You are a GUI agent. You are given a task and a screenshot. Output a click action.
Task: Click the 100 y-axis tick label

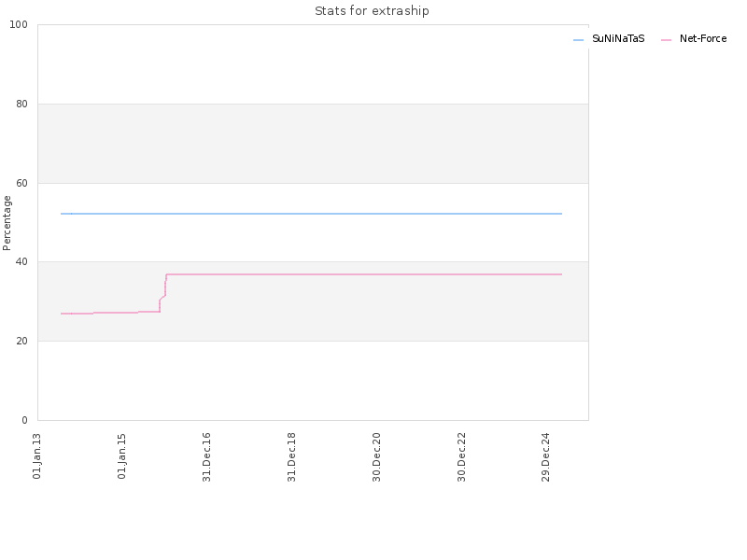(x=19, y=25)
